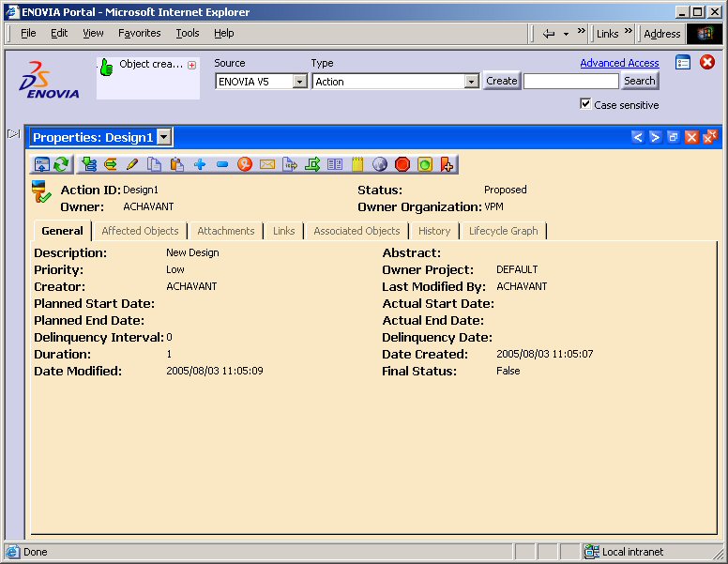This screenshot has height=564, width=728.
Task: Click the Date Created value 2005/08/03 11:05:07
Action: coord(545,354)
